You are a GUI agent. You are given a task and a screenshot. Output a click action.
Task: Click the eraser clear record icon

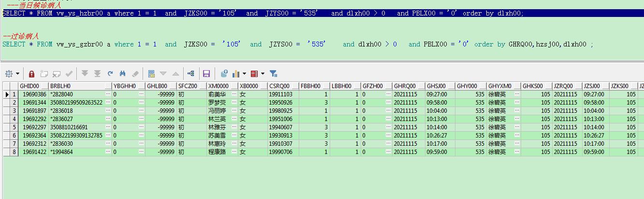[x=135, y=74]
